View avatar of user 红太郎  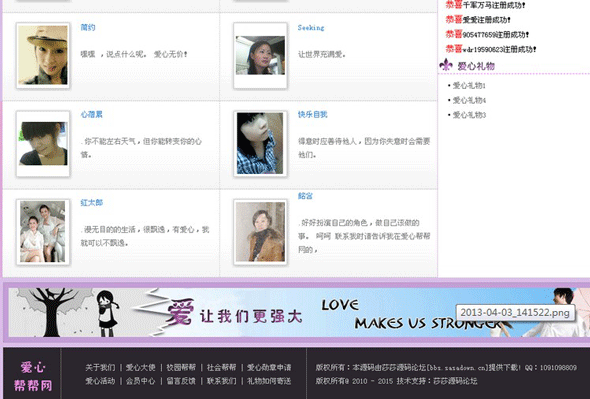43,232
